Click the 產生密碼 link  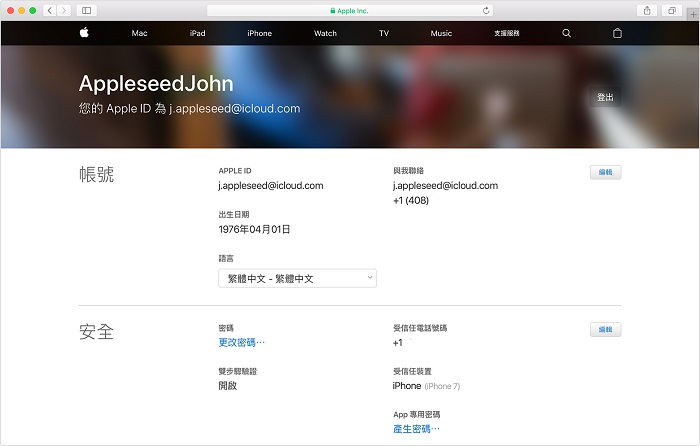pyautogui.click(x=416, y=429)
